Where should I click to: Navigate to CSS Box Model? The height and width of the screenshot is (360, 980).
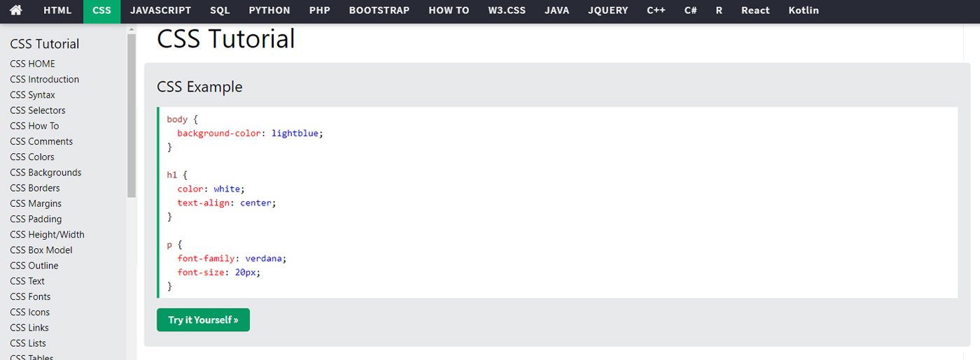41,250
